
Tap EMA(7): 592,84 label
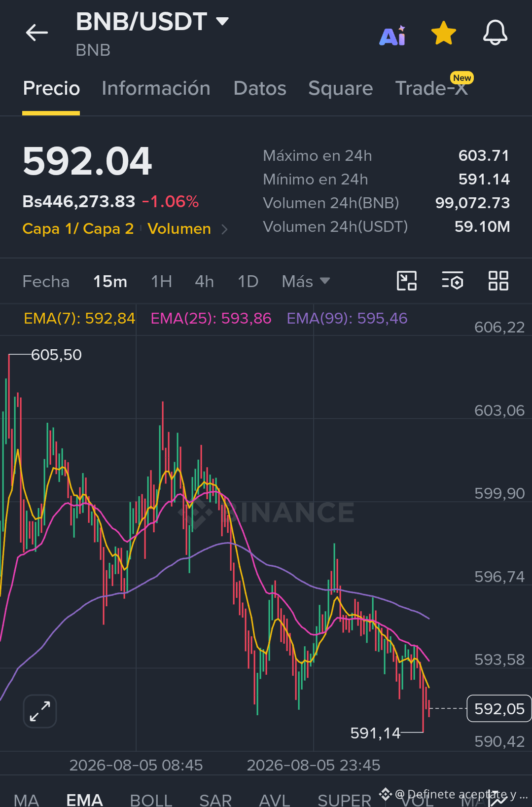coord(79,319)
